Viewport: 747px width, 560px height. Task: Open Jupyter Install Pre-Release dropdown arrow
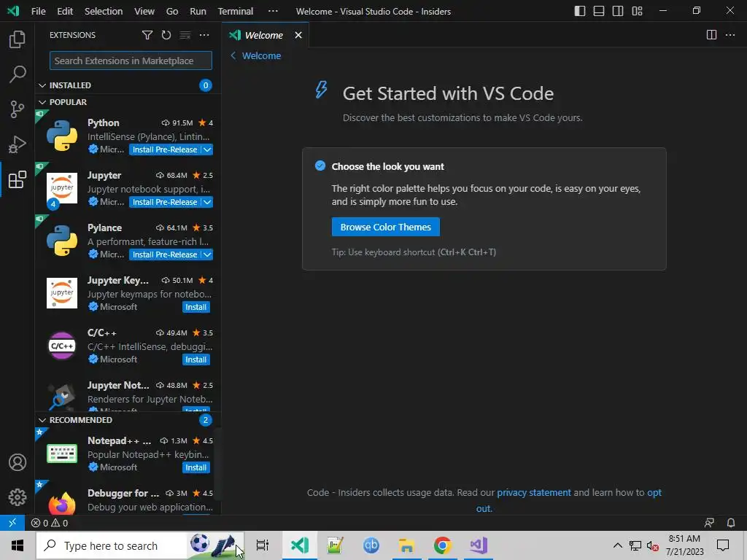coord(207,202)
